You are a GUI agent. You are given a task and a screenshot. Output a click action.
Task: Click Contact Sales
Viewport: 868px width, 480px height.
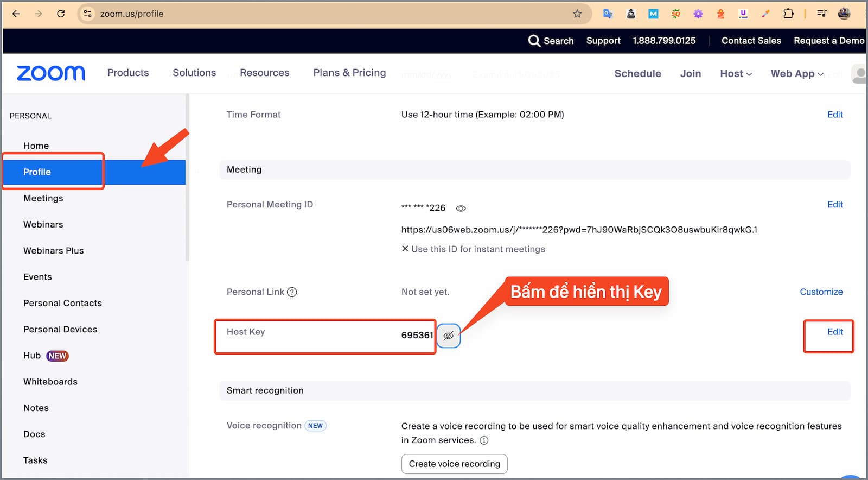click(751, 41)
